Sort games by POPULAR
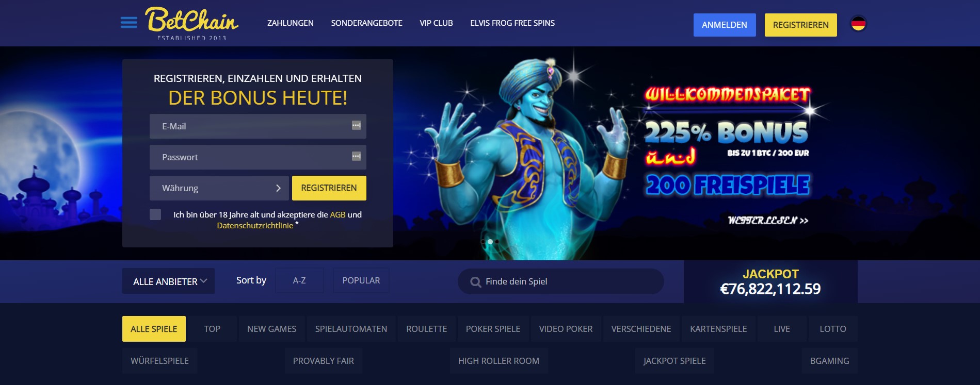980x385 pixels. pyautogui.click(x=361, y=280)
